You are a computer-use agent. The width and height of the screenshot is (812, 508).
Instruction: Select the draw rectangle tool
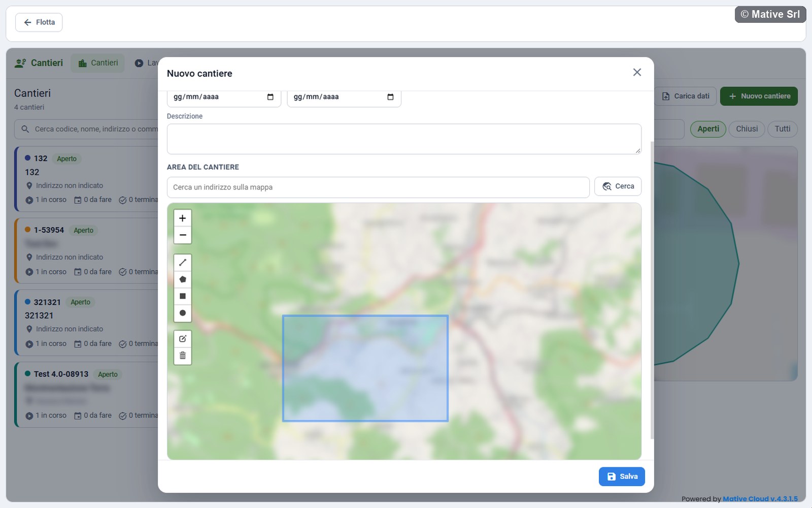pyautogui.click(x=183, y=296)
